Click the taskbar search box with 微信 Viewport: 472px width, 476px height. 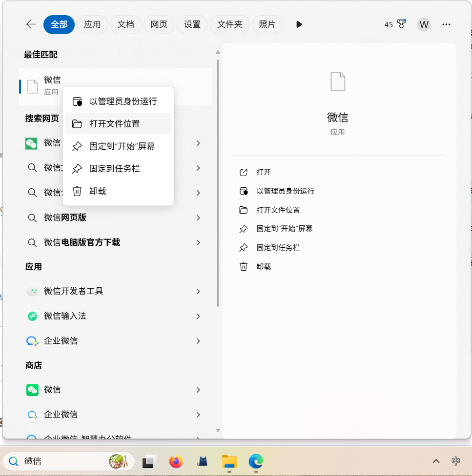click(x=68, y=461)
